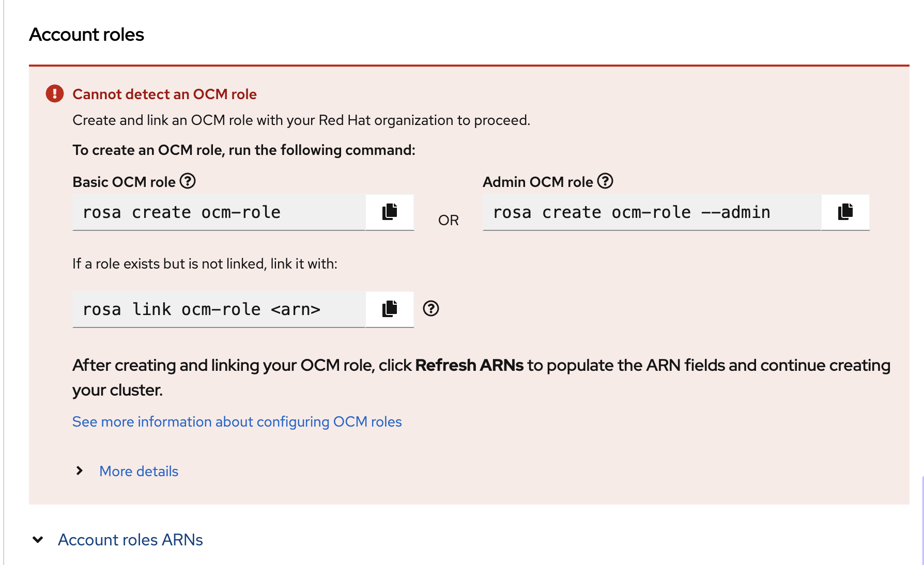Click the bold 'Refresh ARNs' text
Screen dimensions: 924x565
[469, 365]
